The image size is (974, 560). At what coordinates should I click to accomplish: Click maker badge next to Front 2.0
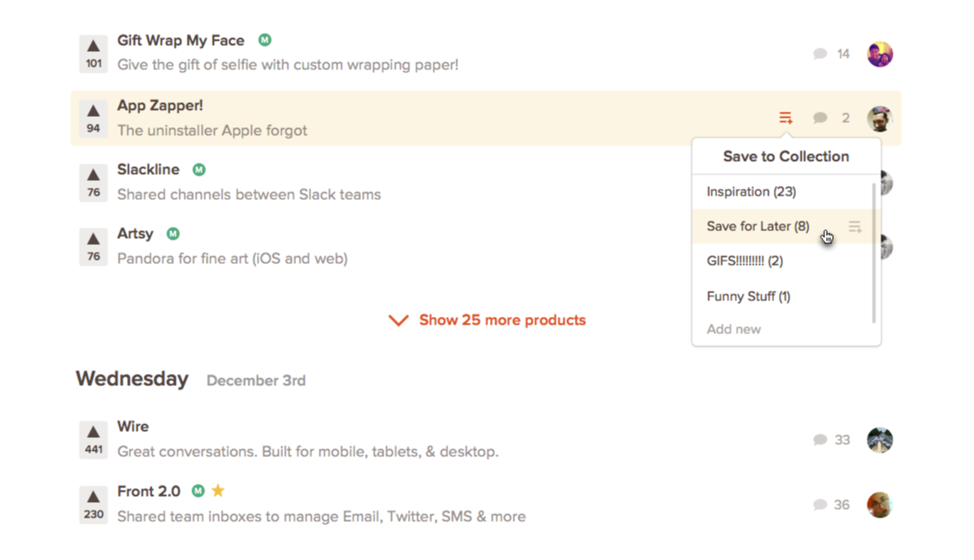tap(197, 491)
